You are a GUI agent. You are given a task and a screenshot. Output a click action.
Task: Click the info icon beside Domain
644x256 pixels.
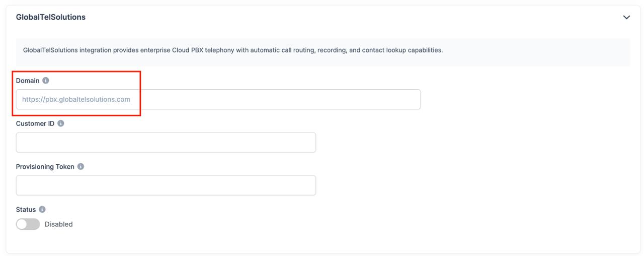46,81
